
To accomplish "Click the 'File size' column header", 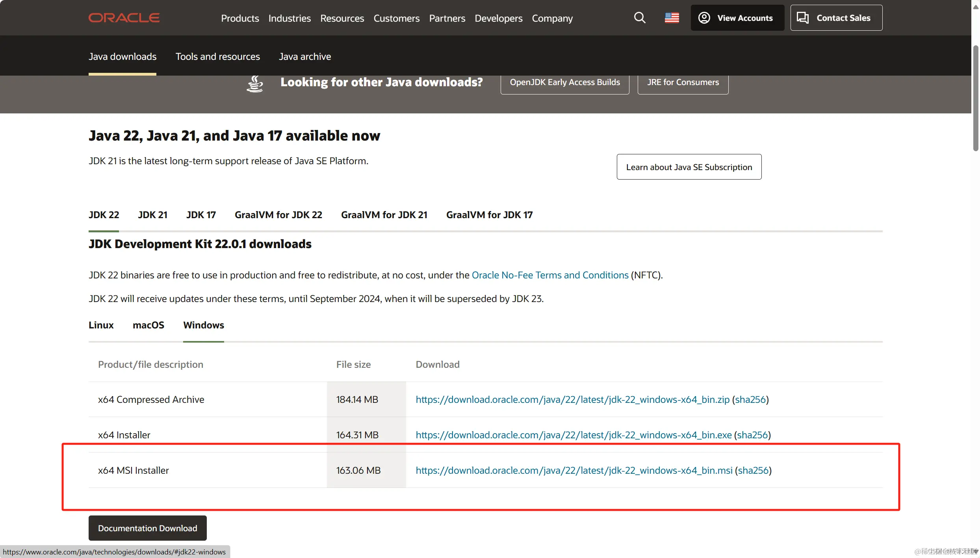I will point(353,364).
